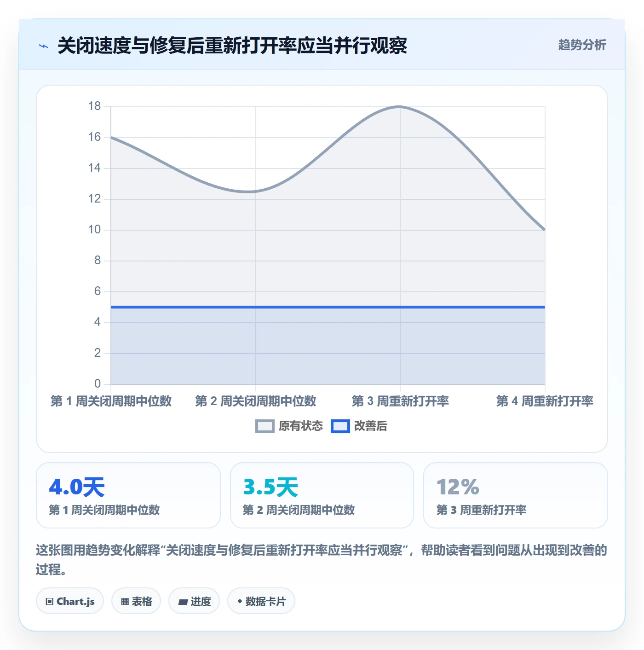The height and width of the screenshot is (650, 644).
Task: Toggle the 原有状态 legend swatch
Action: [265, 426]
